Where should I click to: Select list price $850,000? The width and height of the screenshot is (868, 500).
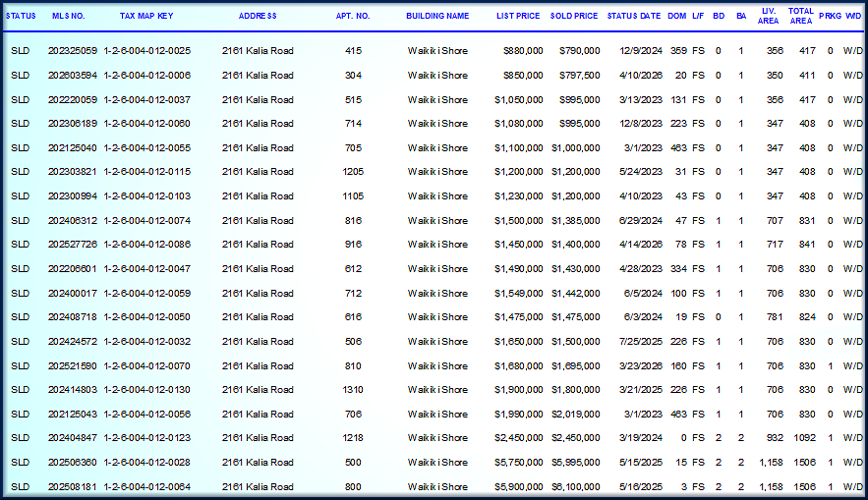(523, 76)
